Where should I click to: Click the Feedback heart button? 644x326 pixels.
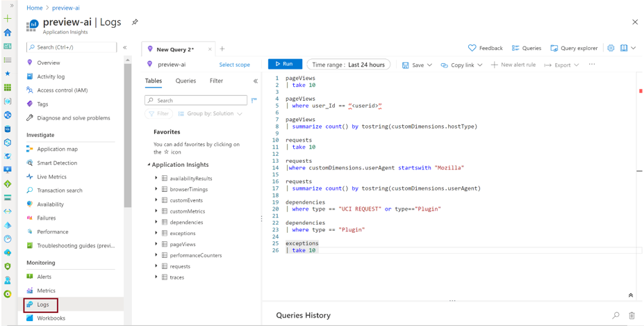486,48
